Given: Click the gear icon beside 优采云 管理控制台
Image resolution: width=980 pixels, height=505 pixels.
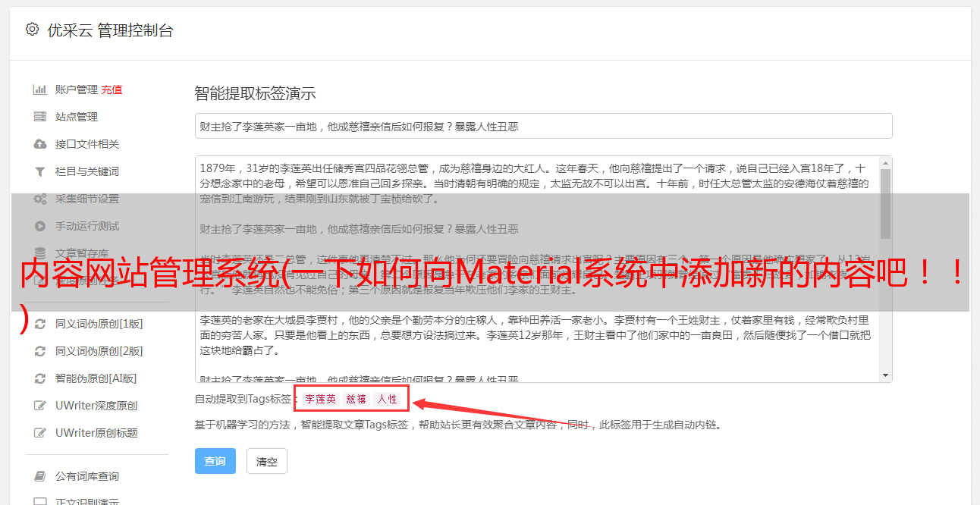Looking at the screenshot, I should coord(32,30).
